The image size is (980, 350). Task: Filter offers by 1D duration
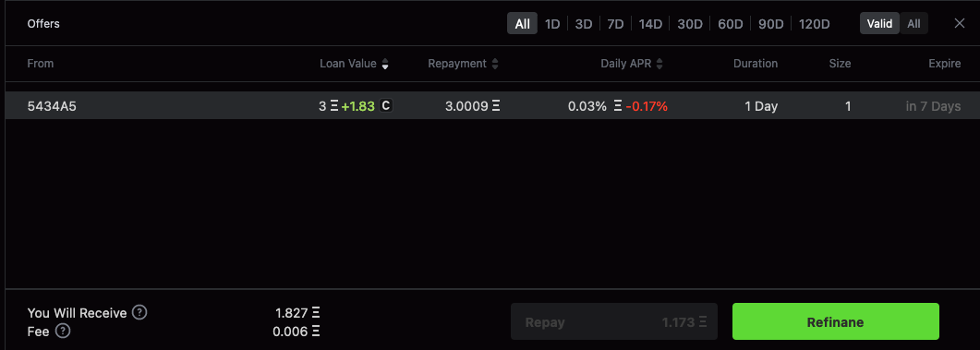552,24
